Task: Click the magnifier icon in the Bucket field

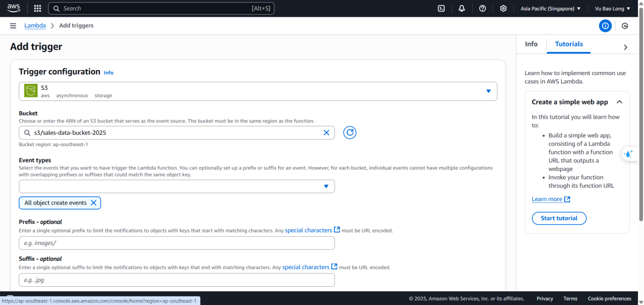Action: 27,133
